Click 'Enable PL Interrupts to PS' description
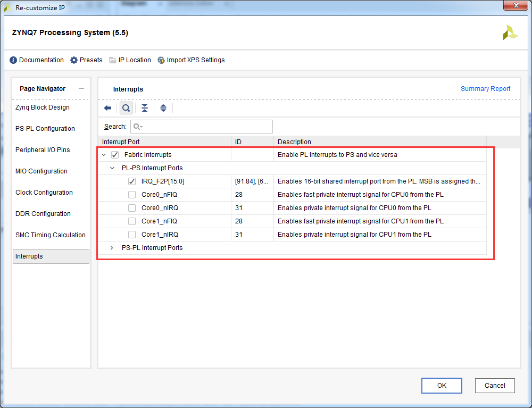Viewport: 532px width, 408px height. point(338,155)
